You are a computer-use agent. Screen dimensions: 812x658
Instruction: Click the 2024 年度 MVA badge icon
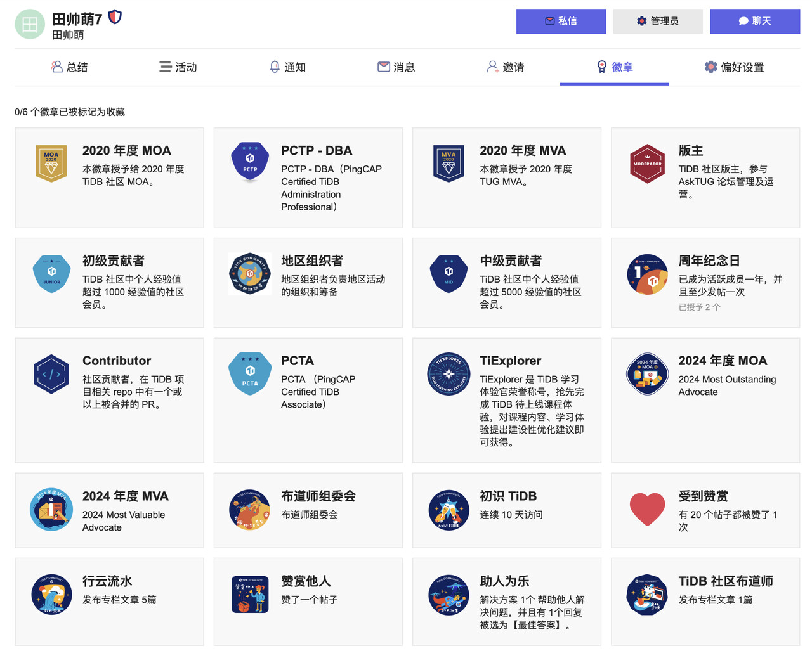[51, 509]
